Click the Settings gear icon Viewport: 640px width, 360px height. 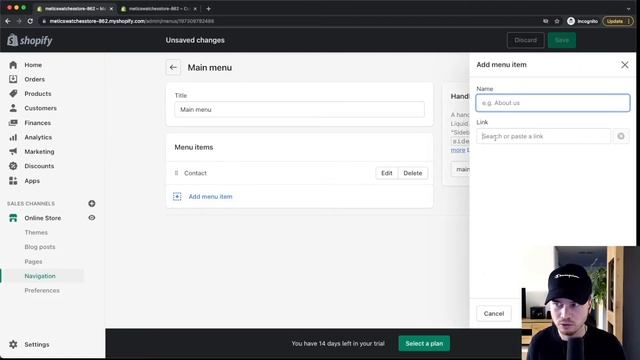pyautogui.click(x=13, y=344)
